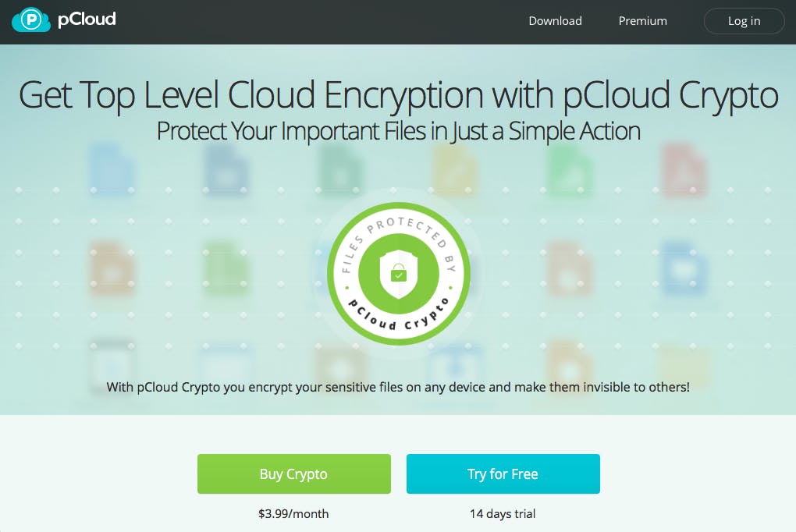
Task: Start the Try for Free trial
Action: click(503, 473)
